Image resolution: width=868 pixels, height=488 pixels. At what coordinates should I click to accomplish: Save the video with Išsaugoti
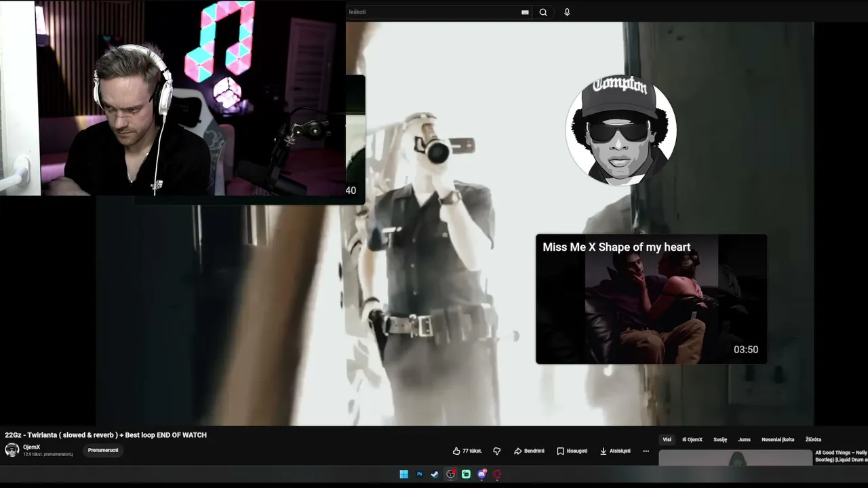point(572,451)
